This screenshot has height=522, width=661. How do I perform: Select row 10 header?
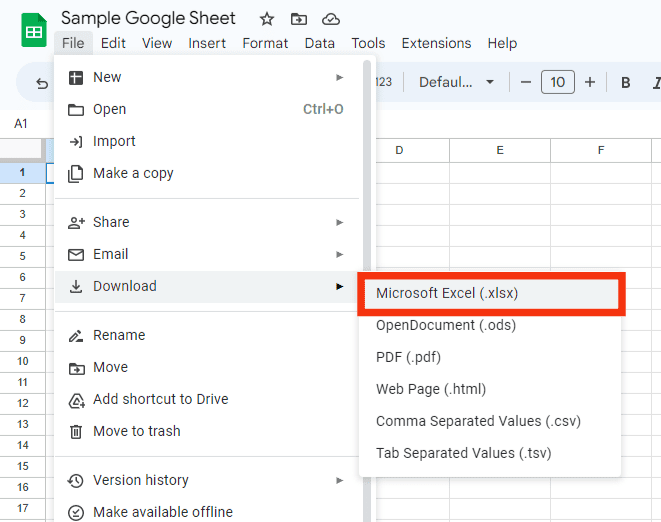23,361
